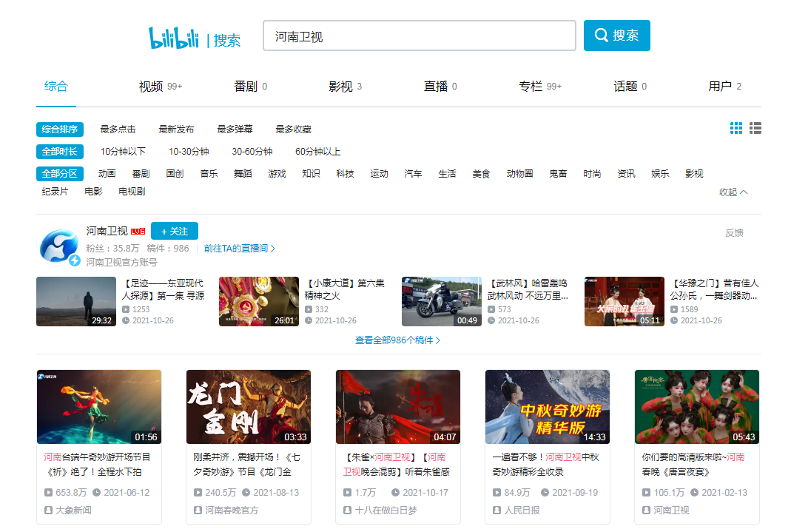The image size is (791, 532).
Task: Sort by 最多点击
Action: tap(118, 129)
